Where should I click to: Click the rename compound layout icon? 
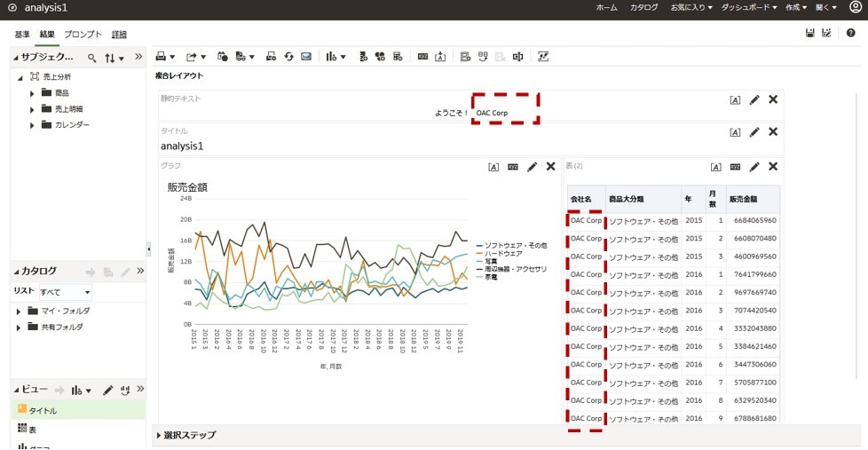[x=517, y=57]
